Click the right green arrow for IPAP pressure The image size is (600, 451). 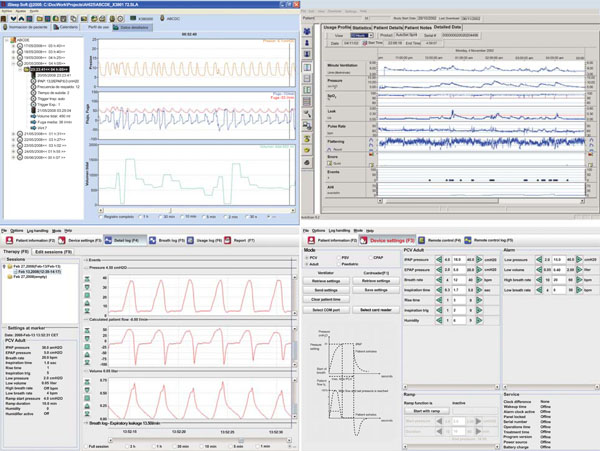coord(479,260)
